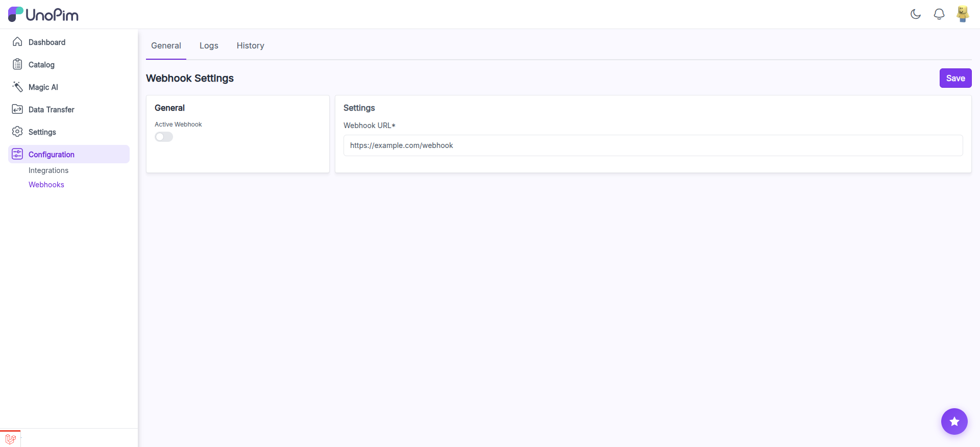Click the Magic AI wand icon
The image size is (980, 447).
(x=17, y=87)
